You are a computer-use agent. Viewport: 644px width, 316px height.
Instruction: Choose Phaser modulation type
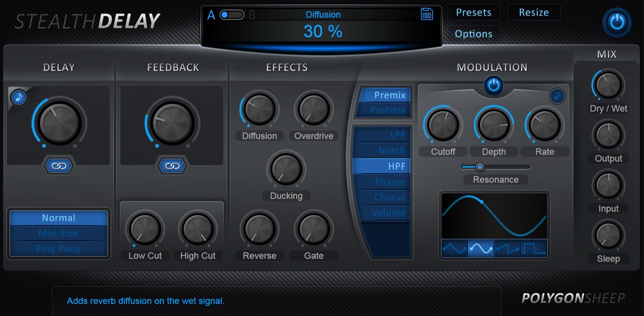click(382, 182)
